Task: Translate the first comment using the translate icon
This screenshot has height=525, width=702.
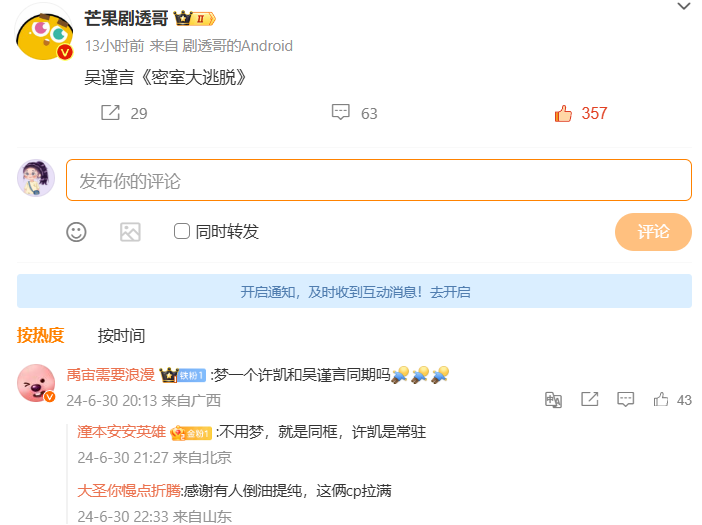Action: tap(553, 400)
